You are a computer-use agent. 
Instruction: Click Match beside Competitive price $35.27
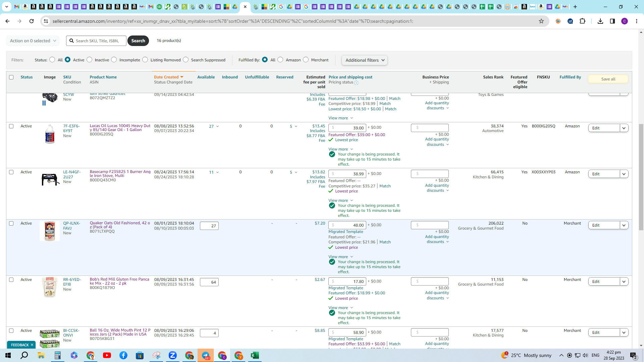click(x=385, y=186)
